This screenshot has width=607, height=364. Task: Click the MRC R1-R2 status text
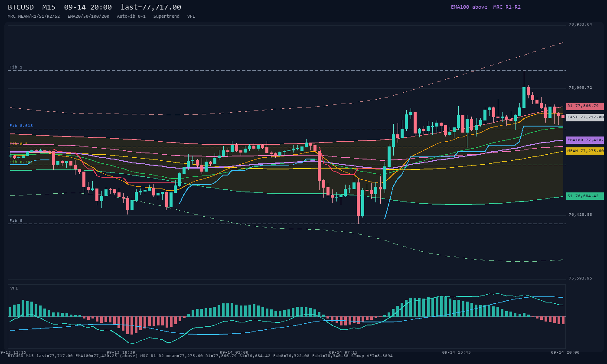coord(507,7)
